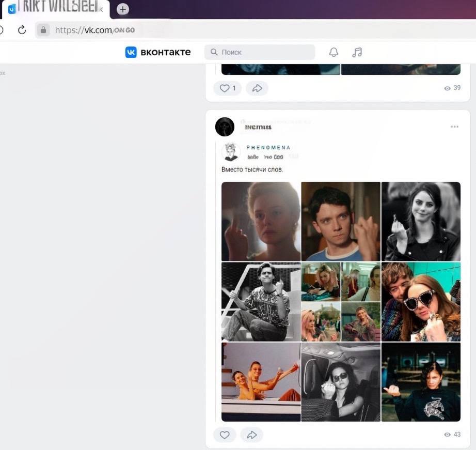The height and width of the screenshot is (450, 476).
Task: Open notifications bell icon
Action: click(334, 52)
